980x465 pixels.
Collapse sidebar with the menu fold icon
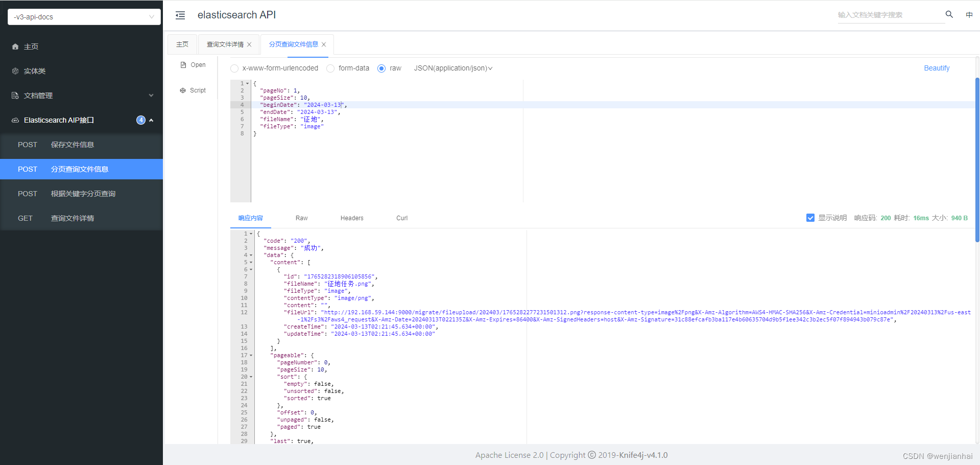[180, 15]
